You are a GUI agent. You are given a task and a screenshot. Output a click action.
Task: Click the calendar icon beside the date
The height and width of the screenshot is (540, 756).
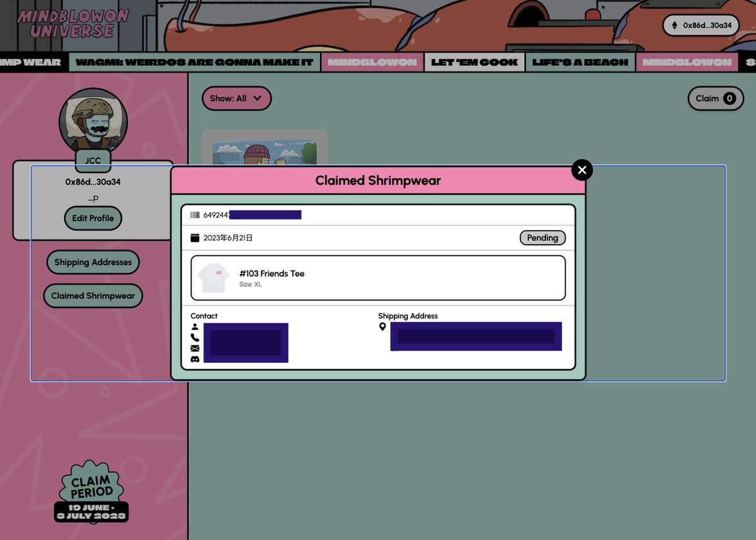coord(195,238)
